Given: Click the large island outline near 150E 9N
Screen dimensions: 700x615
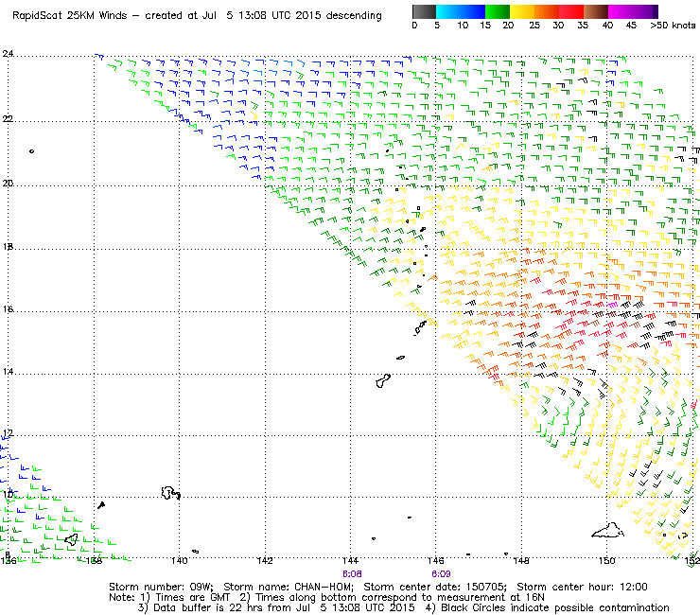Looking at the screenshot, I should (x=607, y=531).
